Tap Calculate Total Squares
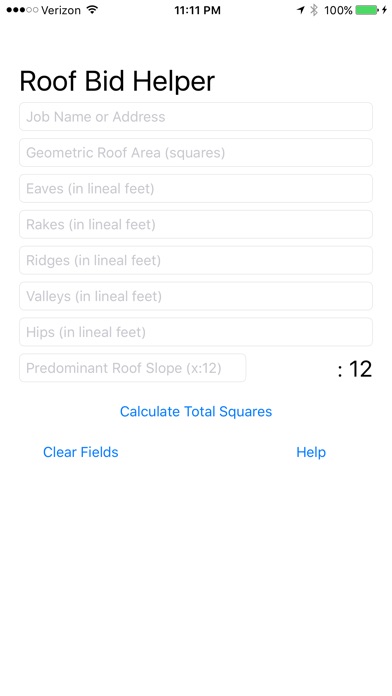The height and width of the screenshot is (696, 392). click(x=196, y=411)
